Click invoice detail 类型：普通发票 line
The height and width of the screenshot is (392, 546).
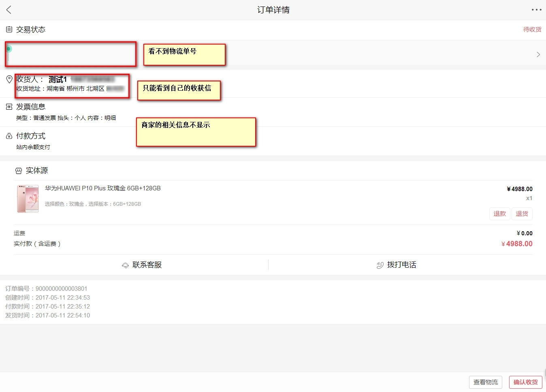point(66,118)
